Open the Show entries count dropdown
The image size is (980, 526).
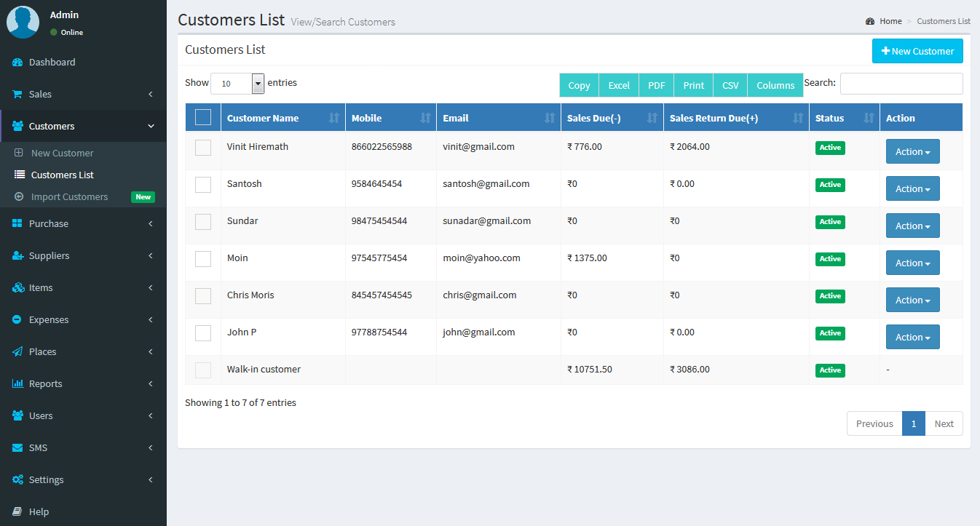pos(237,84)
